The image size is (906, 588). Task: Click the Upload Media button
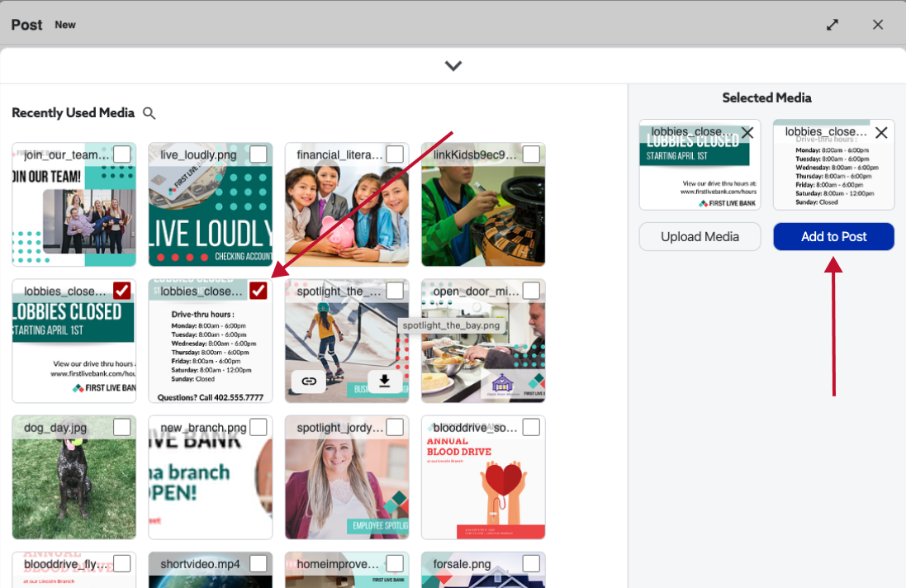tap(700, 236)
